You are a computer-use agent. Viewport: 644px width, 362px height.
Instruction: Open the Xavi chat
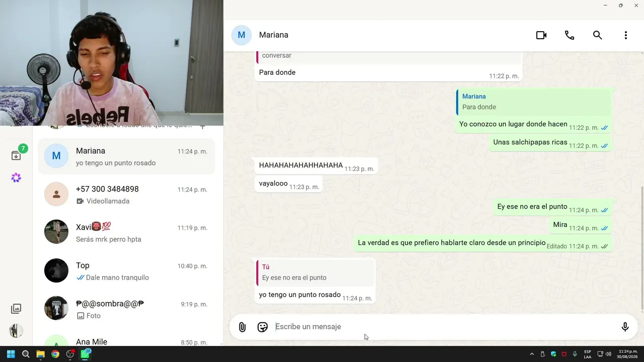click(x=127, y=232)
